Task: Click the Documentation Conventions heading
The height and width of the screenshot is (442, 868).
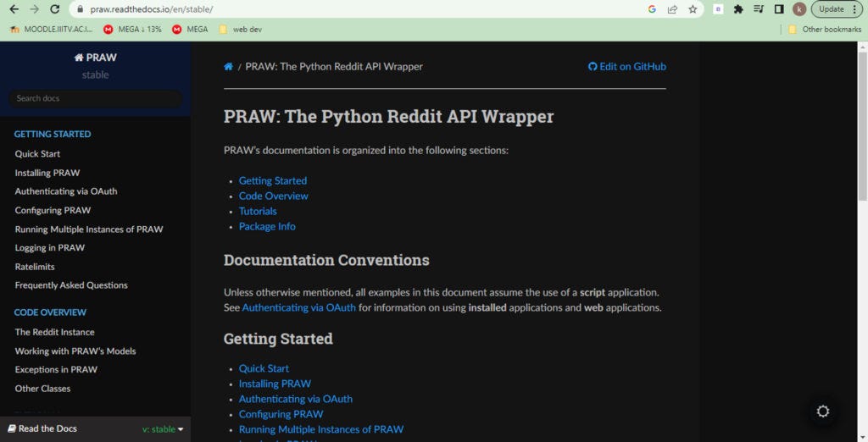Action: 326,260
